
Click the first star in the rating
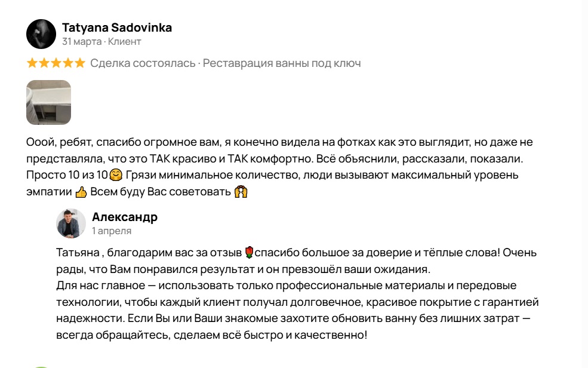click(x=32, y=63)
